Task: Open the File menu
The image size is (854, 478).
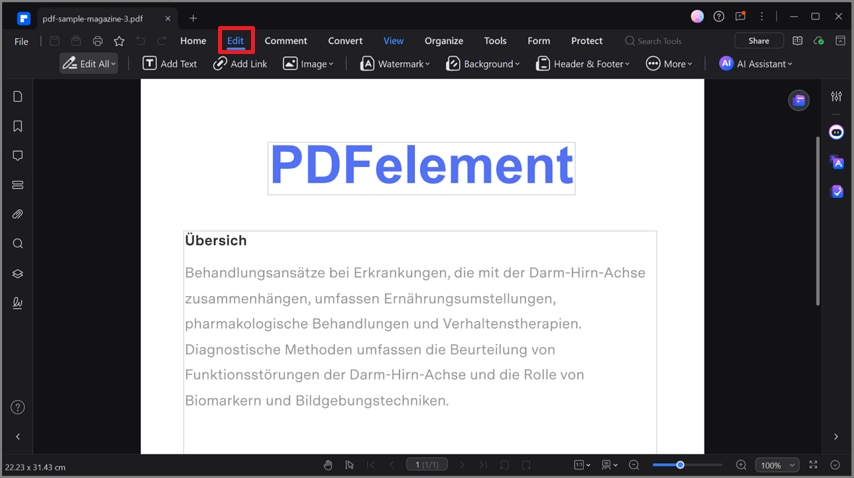Action: (21, 41)
